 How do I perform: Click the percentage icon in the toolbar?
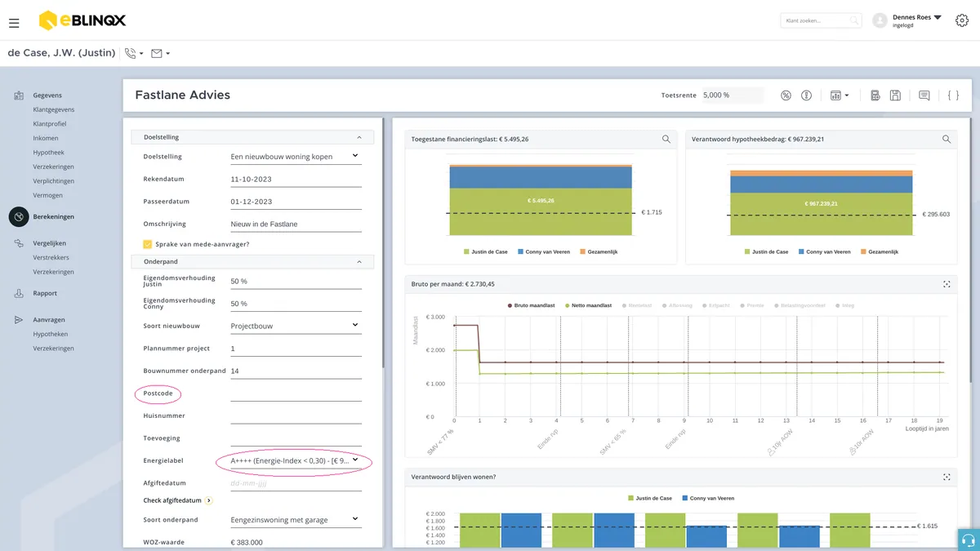[786, 96]
